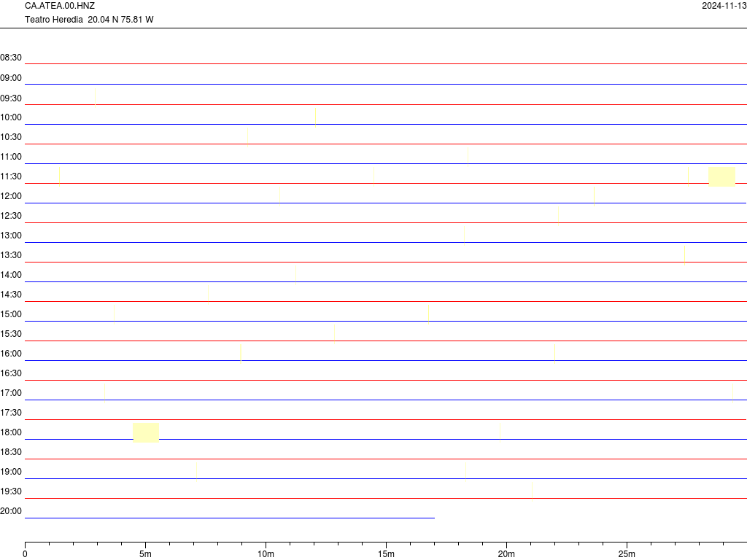The width and height of the screenshot is (747, 560).
Task: Select the 20:00 time label
Action: pos(11,511)
